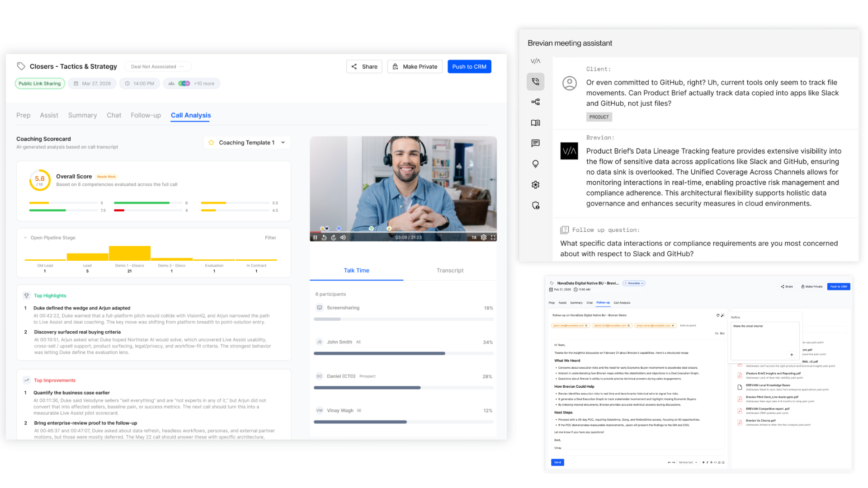The image size is (868, 488).
Task: Click Make Private in Closers window
Action: tap(415, 66)
